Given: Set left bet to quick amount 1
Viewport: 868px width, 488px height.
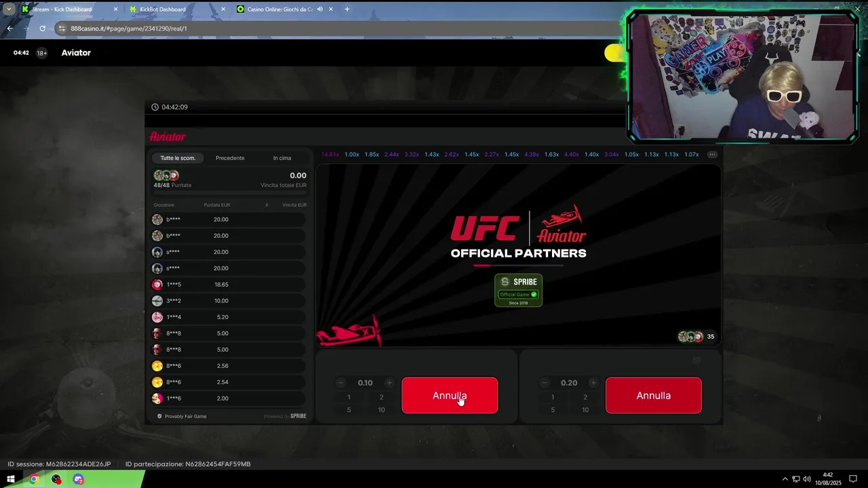Looking at the screenshot, I should 349,397.
